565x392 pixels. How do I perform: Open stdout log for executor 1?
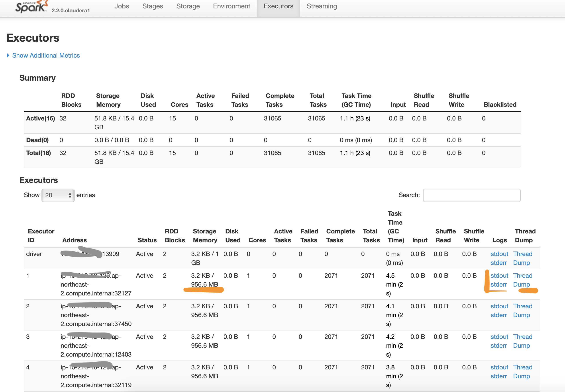coord(499,276)
